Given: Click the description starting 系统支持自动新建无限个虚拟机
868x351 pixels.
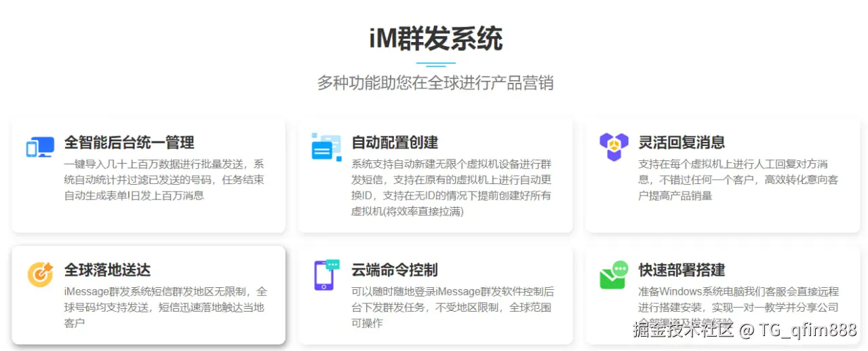Looking at the screenshot, I should pyautogui.click(x=452, y=188).
